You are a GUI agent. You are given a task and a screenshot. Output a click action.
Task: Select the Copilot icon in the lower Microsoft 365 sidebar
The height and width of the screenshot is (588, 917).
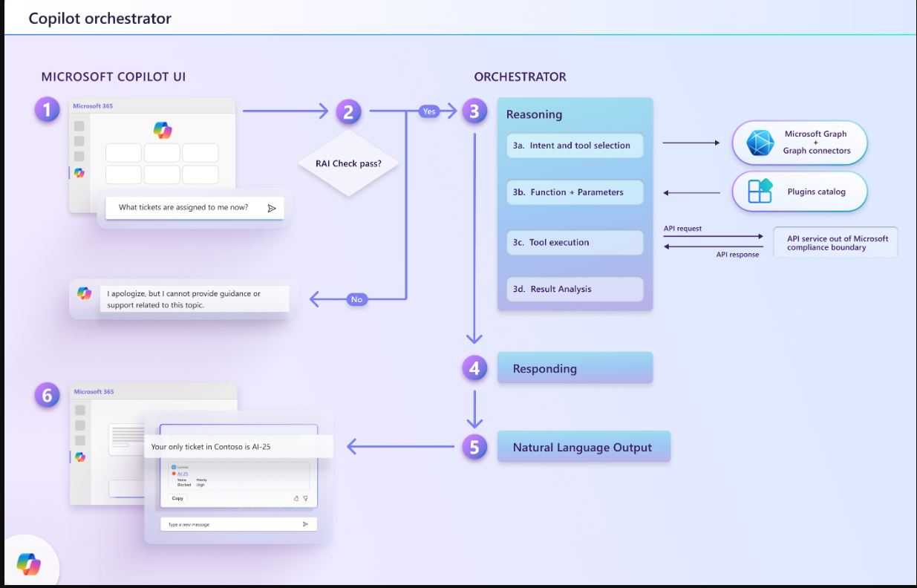pos(79,457)
